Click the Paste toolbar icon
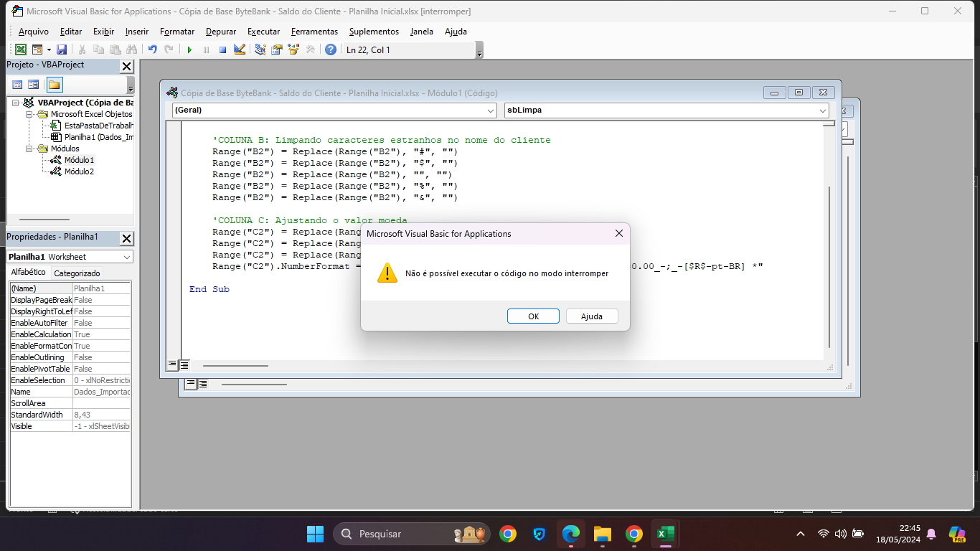 [x=115, y=50]
